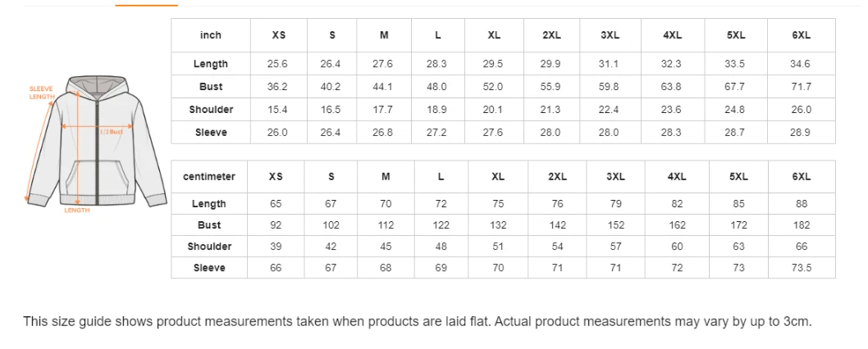Click the 25.6 length value for XS
Image resolution: width=868 pixels, height=349 pixels.
[x=277, y=64]
